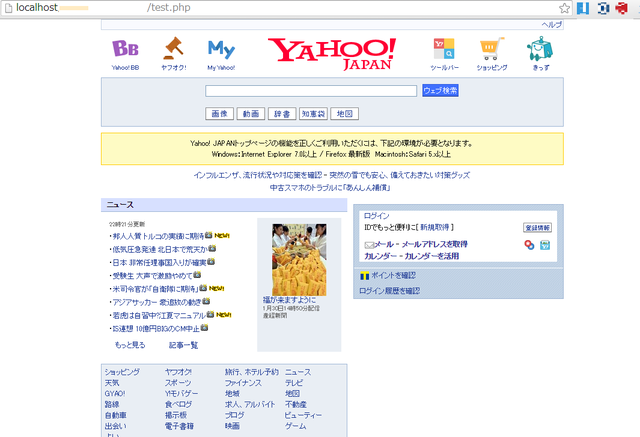This screenshot has height=437, width=640.
Task: Click the red extension icon in browser toolbar
Action: pyautogui.click(x=621, y=8)
